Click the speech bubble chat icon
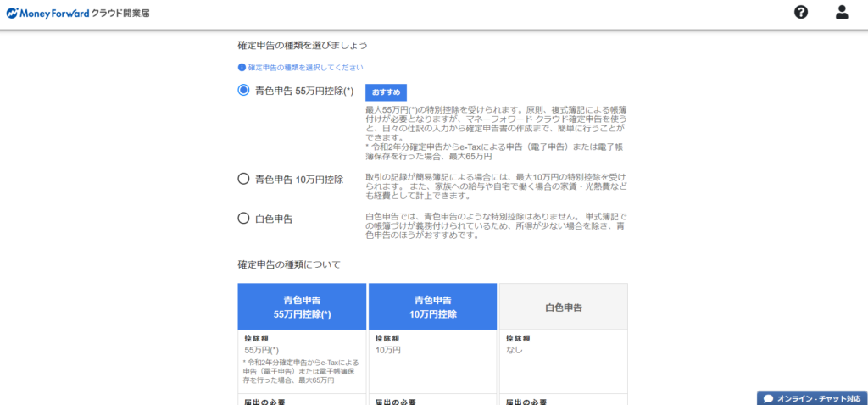Viewport: 868px width, 405px height. (x=768, y=398)
